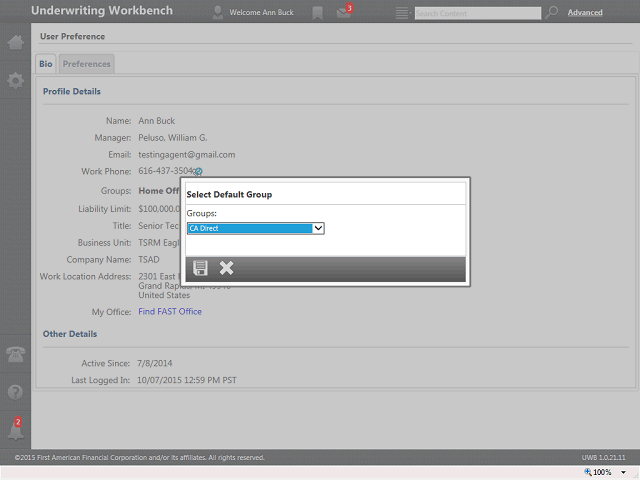Viewport: 640px width, 480px height.
Task: Open the Advanced search link
Action: [585, 13]
